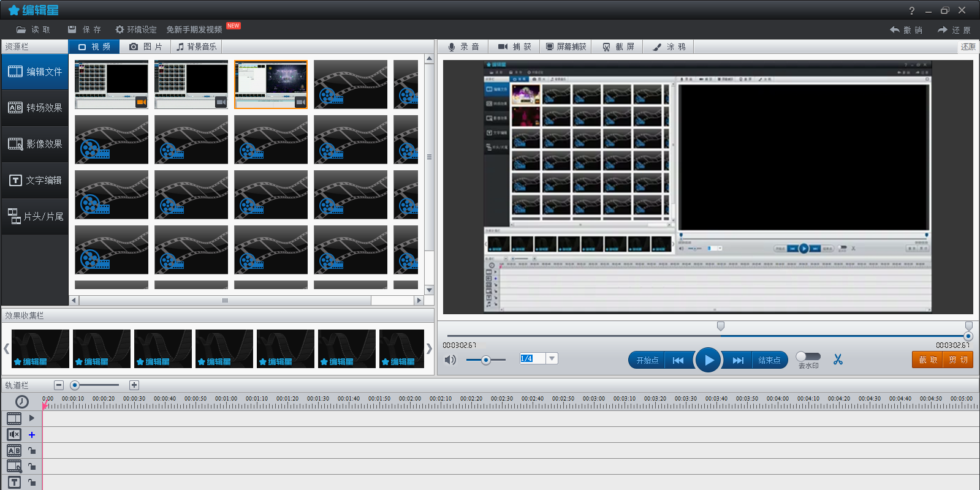
Task: Click the scissors cut icon
Action: [838, 360]
